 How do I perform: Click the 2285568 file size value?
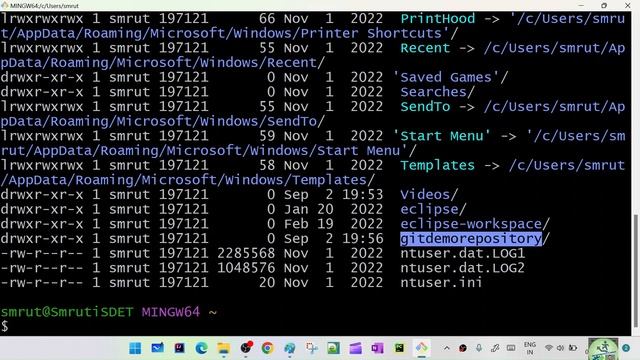[246, 253]
